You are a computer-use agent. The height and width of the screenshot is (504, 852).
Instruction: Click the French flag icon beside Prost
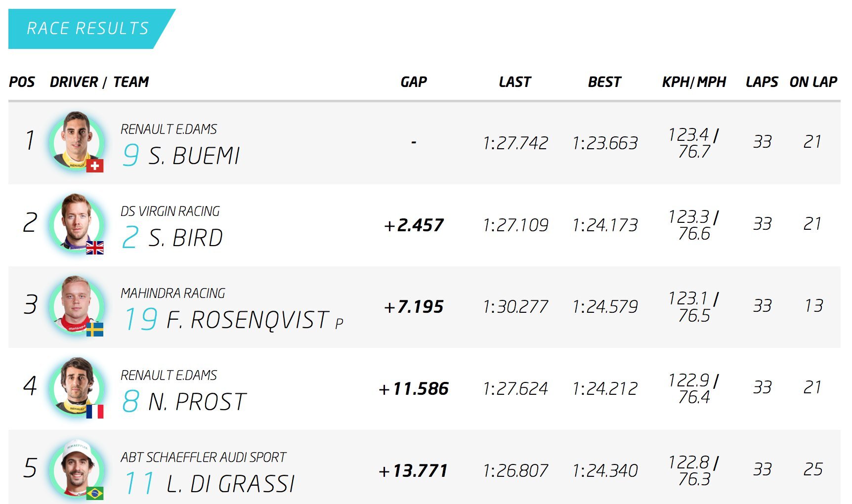95,411
